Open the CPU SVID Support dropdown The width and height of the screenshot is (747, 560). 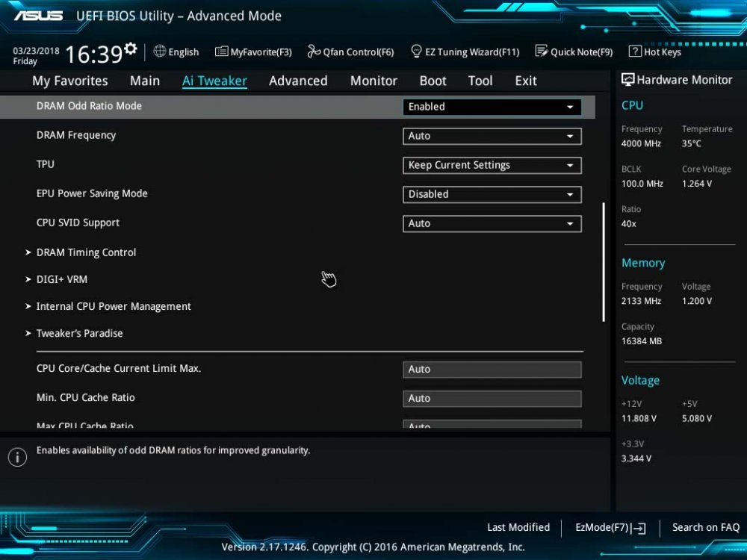click(x=492, y=223)
